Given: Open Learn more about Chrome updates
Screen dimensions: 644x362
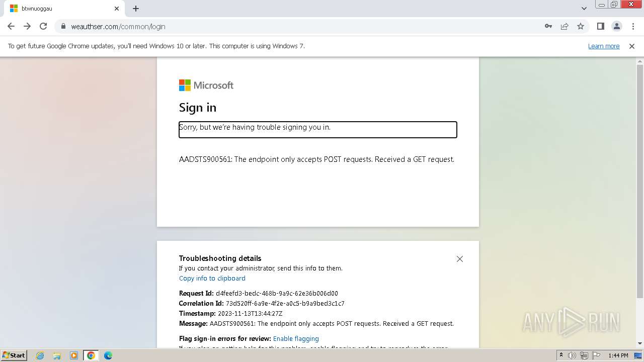Looking at the screenshot, I should click(x=604, y=46).
